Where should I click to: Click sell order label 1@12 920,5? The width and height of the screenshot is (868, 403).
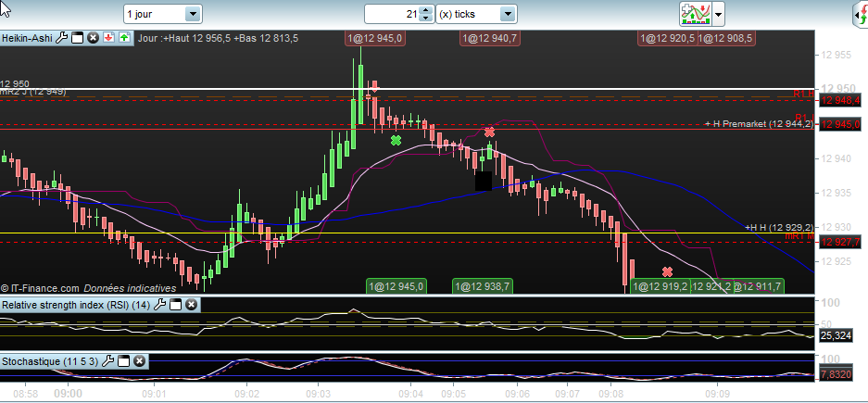coord(667,38)
